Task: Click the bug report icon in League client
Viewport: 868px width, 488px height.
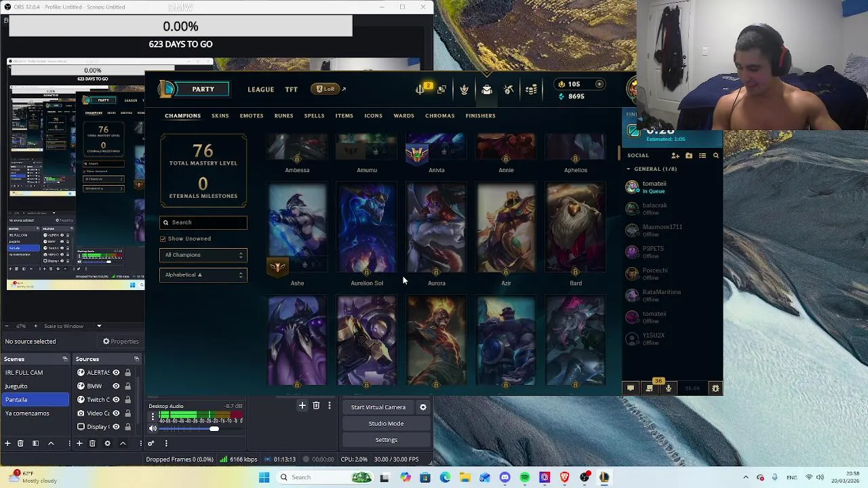Action: pos(715,388)
